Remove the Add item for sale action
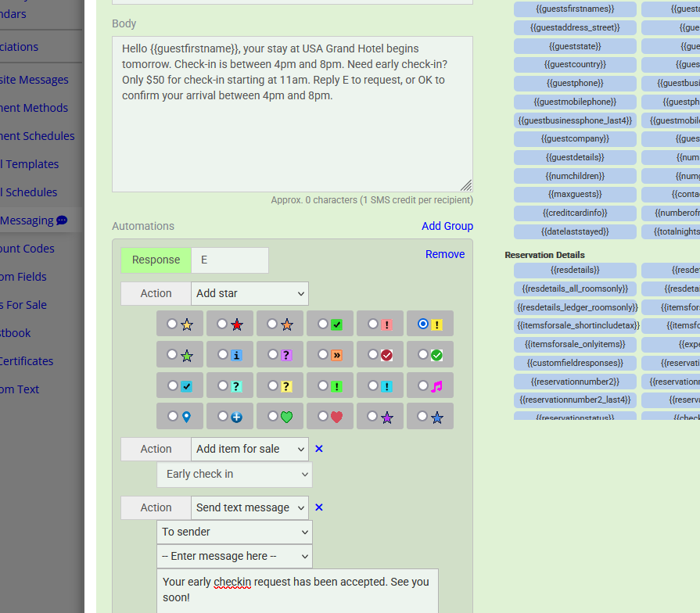Image resolution: width=700 pixels, height=613 pixels. (319, 449)
